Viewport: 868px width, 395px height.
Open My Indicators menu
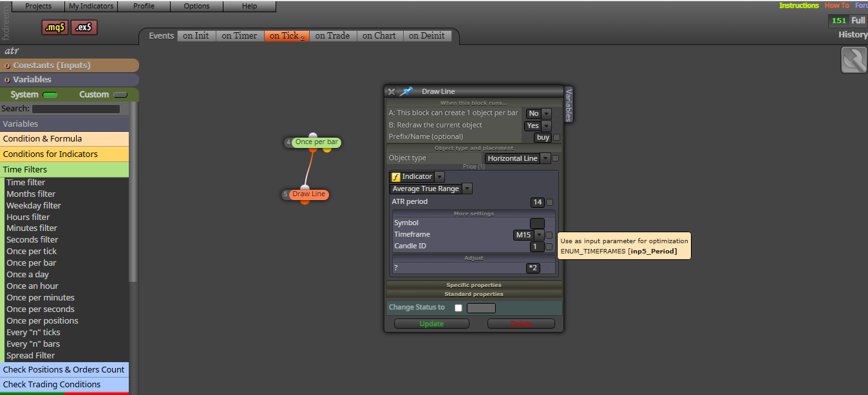tap(91, 6)
